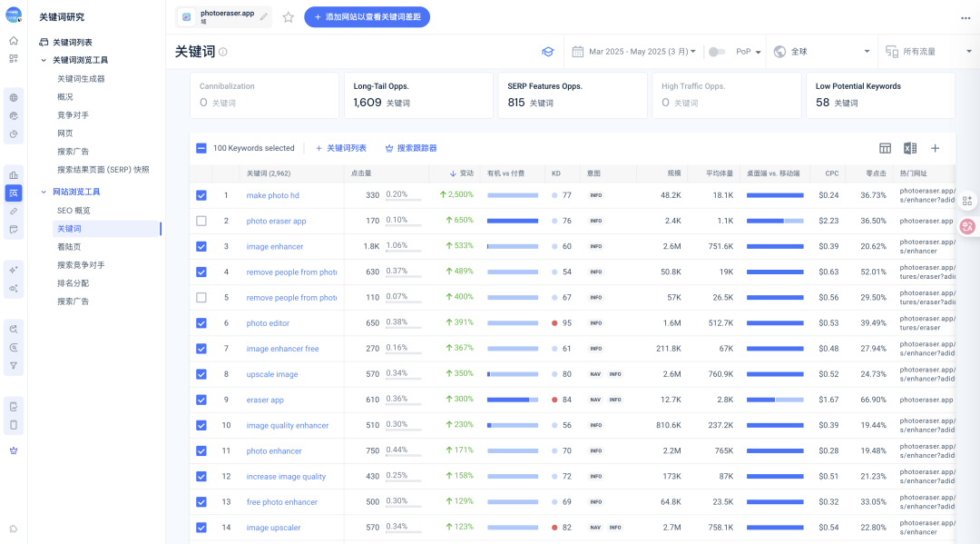Open the Mar 2025 - May 2025 date dropdown
Image resolution: width=980 pixels, height=544 pixels.
[x=642, y=52]
